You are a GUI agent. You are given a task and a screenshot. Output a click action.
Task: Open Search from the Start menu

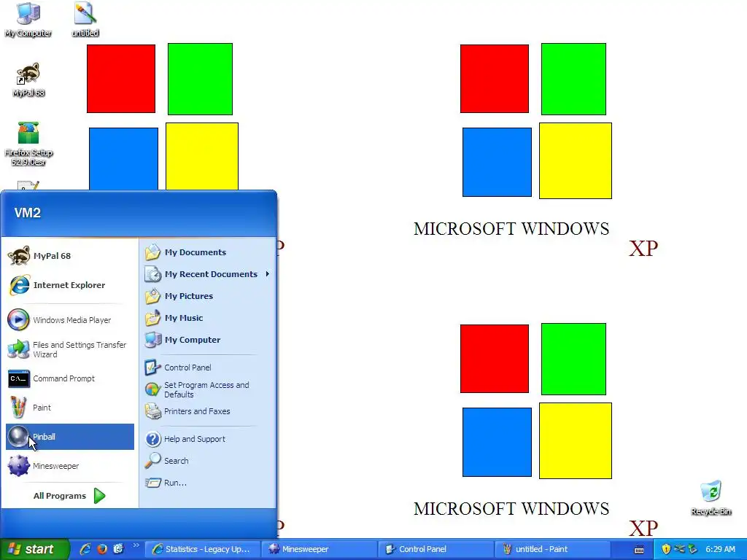point(207,461)
